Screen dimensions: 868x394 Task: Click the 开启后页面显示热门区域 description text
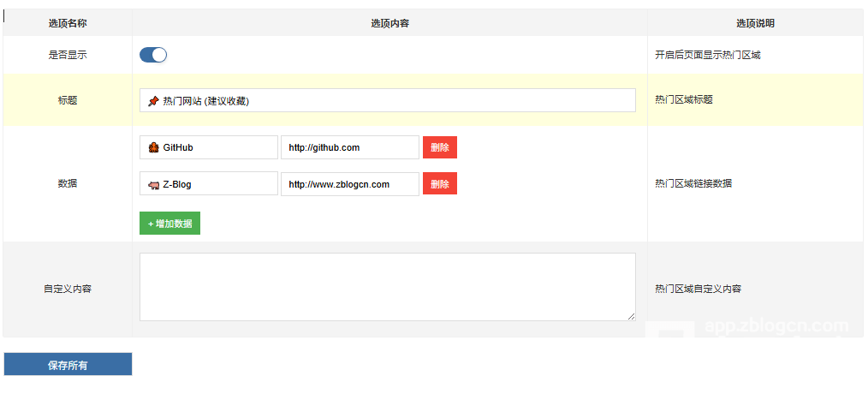point(707,55)
